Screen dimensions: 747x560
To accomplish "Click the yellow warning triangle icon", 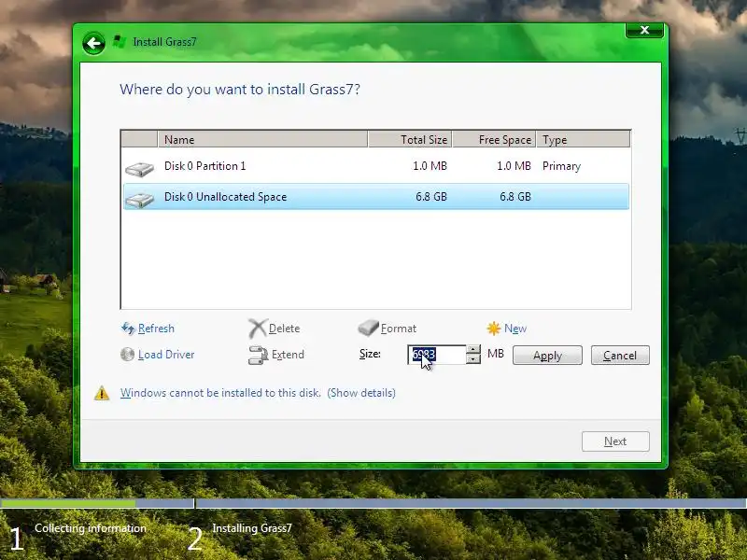I will pos(102,393).
